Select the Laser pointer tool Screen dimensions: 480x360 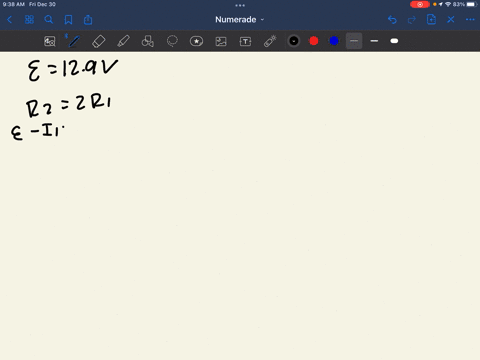[x=270, y=41]
